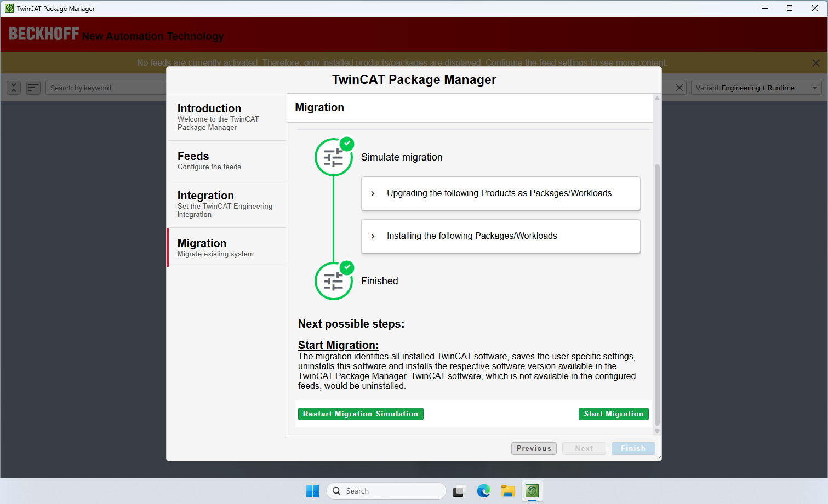Click the Next button

coord(584,448)
